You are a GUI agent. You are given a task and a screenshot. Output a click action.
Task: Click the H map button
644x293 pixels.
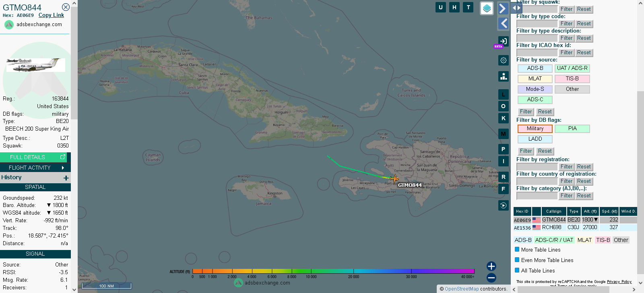coord(454,7)
